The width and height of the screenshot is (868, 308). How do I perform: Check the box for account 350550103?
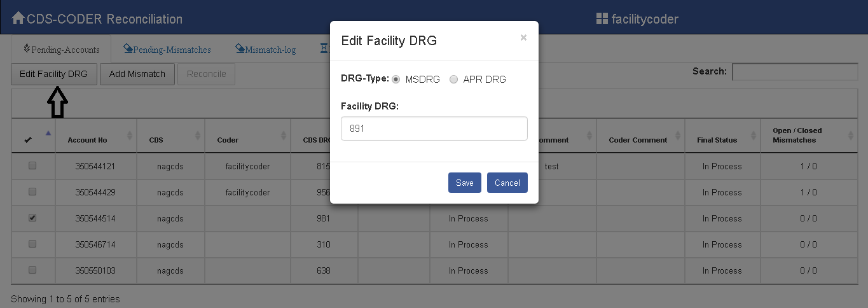pos(32,270)
